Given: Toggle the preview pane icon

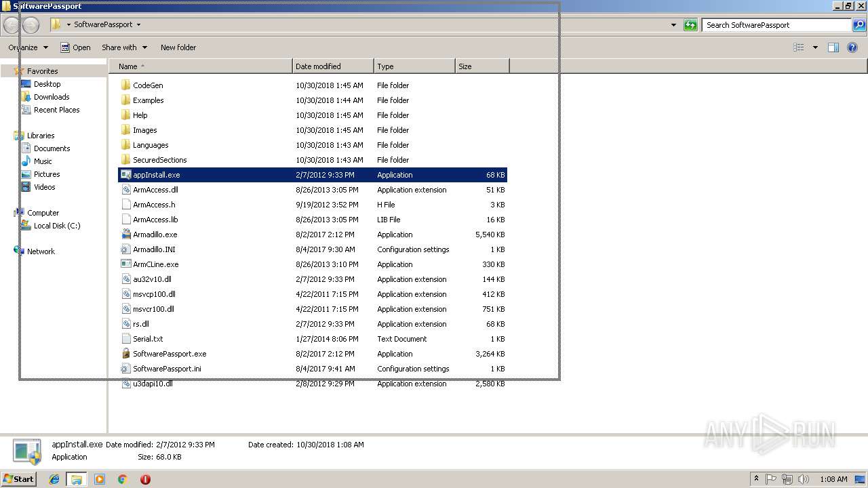Looking at the screenshot, I should pos(833,47).
